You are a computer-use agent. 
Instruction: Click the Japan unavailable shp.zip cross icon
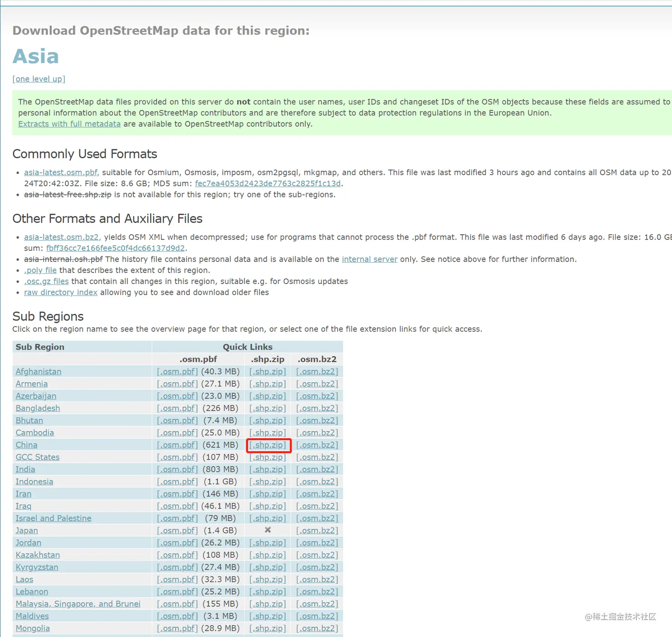[x=268, y=530]
